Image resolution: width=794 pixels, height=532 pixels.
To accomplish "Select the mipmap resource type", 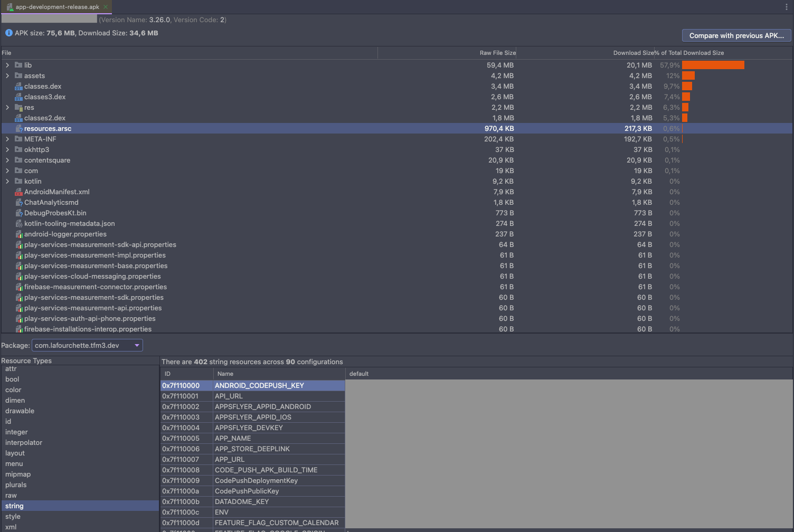I will tap(80, 474).
